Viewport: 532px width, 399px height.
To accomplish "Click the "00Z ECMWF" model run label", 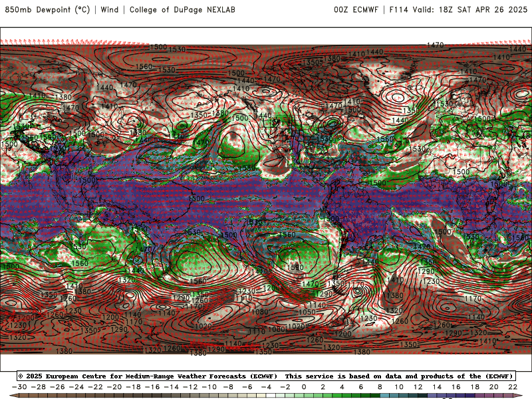I will tap(356, 9).
